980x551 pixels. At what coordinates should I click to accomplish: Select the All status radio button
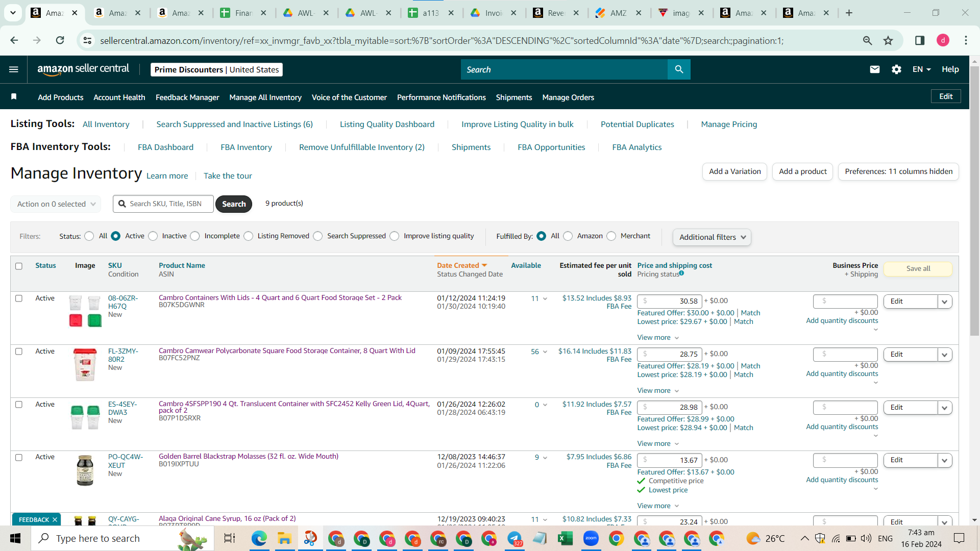coord(89,236)
